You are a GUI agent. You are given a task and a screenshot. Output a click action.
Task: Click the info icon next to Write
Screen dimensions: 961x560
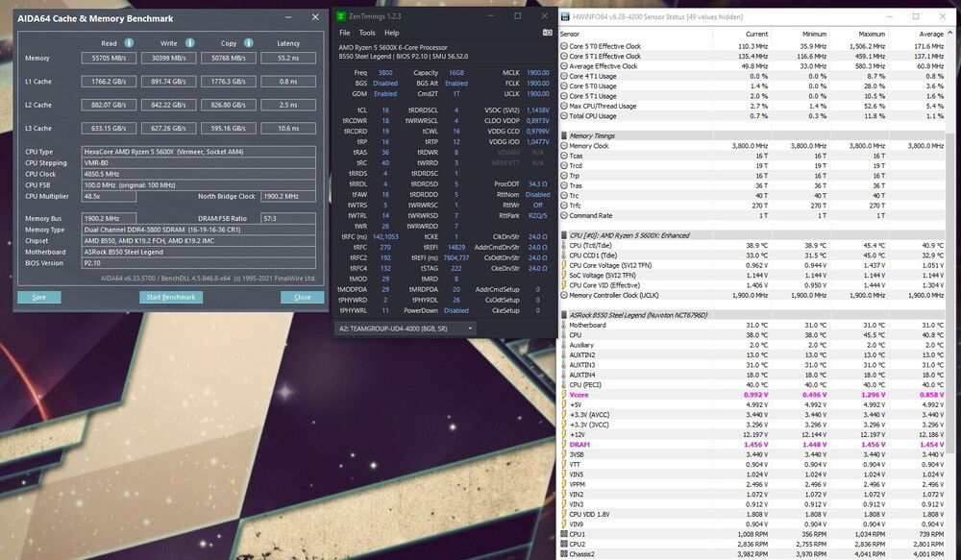190,43
